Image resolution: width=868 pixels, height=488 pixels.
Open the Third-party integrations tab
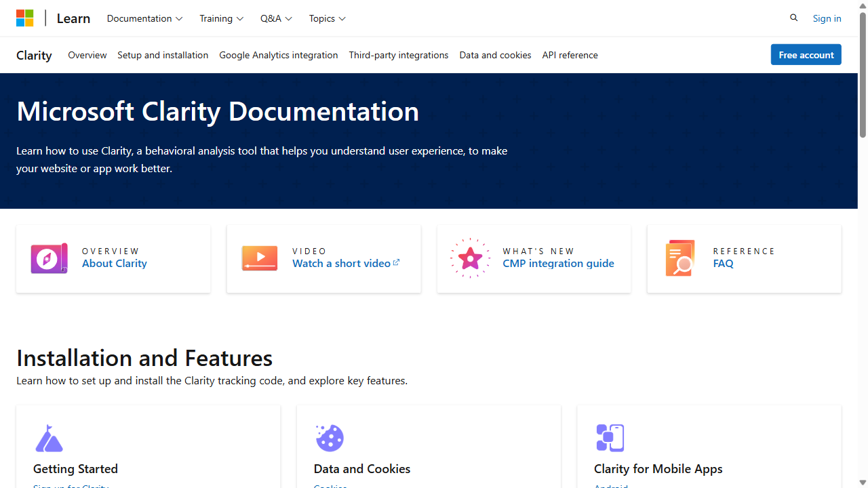click(399, 55)
